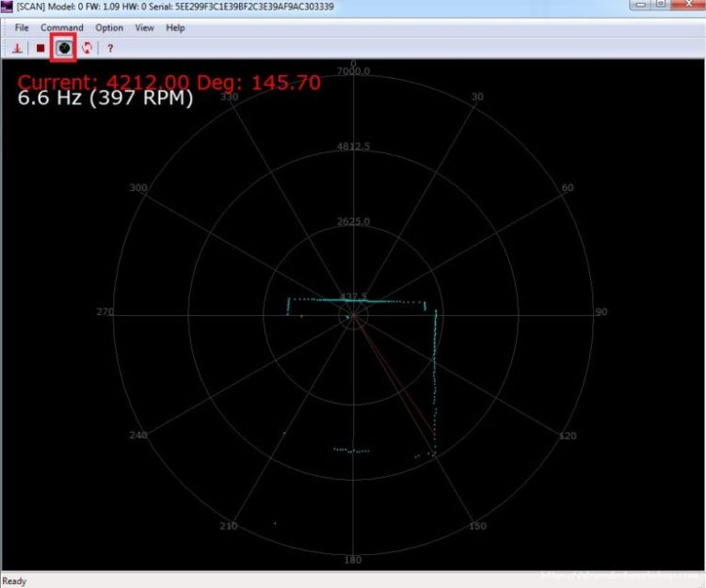The image size is (706, 588).
Task: Click the 120 degree label
Action: coord(568,436)
